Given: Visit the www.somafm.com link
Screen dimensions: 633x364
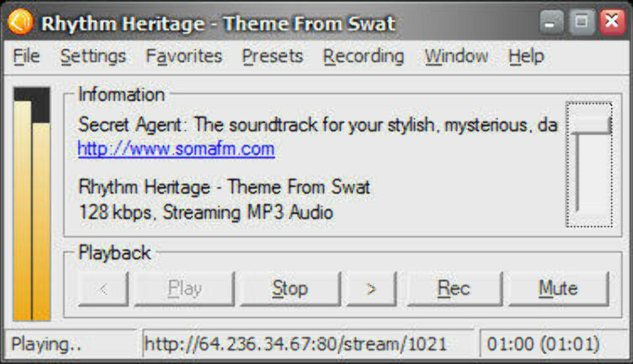Looking at the screenshot, I should coord(176,149).
